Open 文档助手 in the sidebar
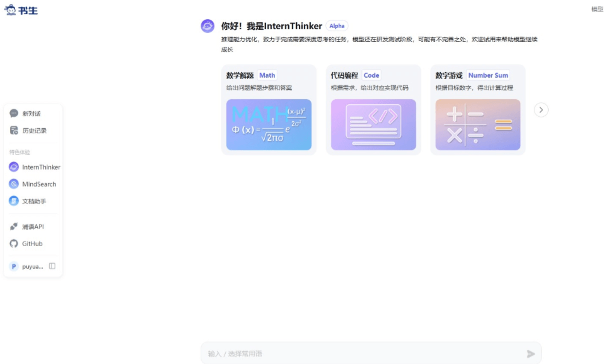The width and height of the screenshot is (604, 364). pyautogui.click(x=34, y=201)
